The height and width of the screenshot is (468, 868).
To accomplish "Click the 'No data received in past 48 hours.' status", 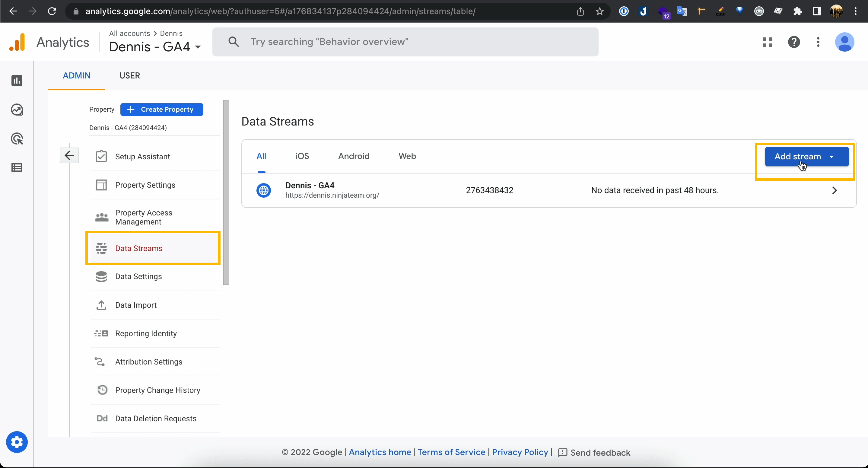I will 655,190.
